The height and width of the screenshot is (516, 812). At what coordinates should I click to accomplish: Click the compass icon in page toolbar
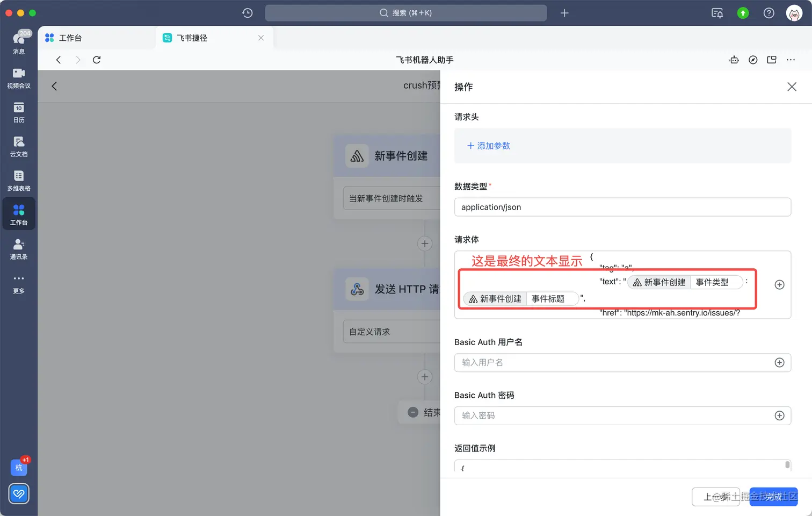(x=753, y=60)
